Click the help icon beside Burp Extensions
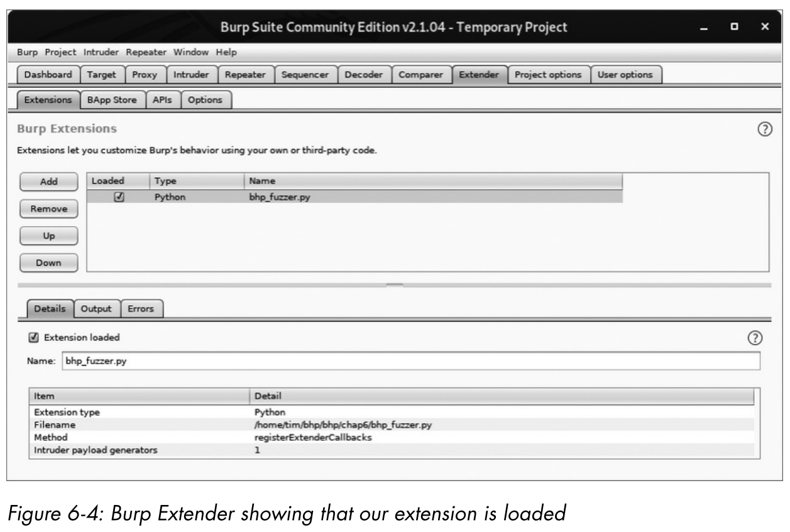 coord(764,129)
